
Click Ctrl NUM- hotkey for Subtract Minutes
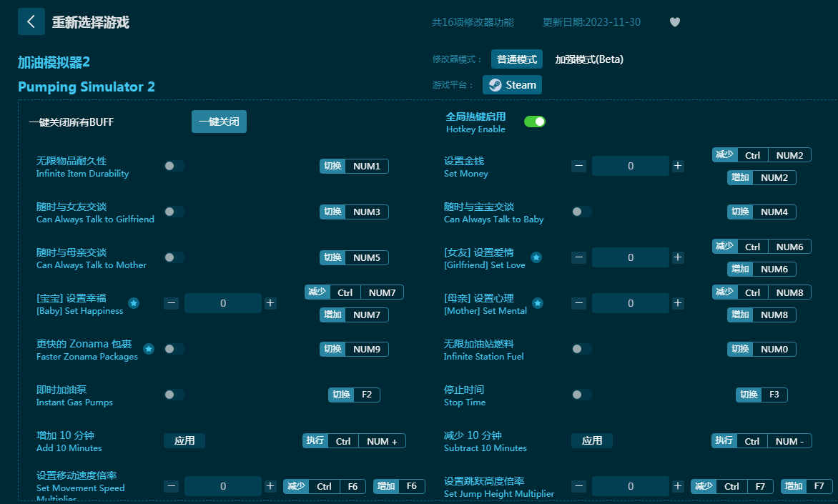pyautogui.click(x=761, y=441)
